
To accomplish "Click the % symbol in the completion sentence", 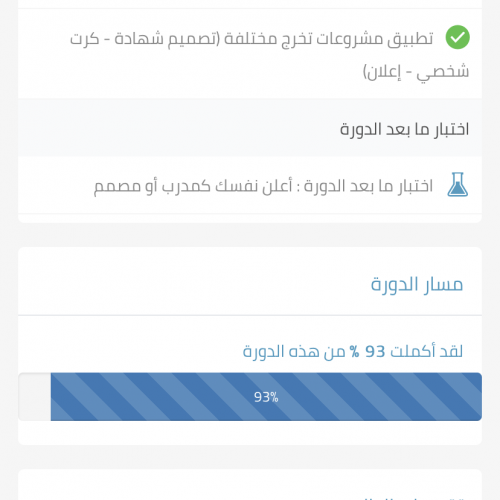I will coord(354,351).
